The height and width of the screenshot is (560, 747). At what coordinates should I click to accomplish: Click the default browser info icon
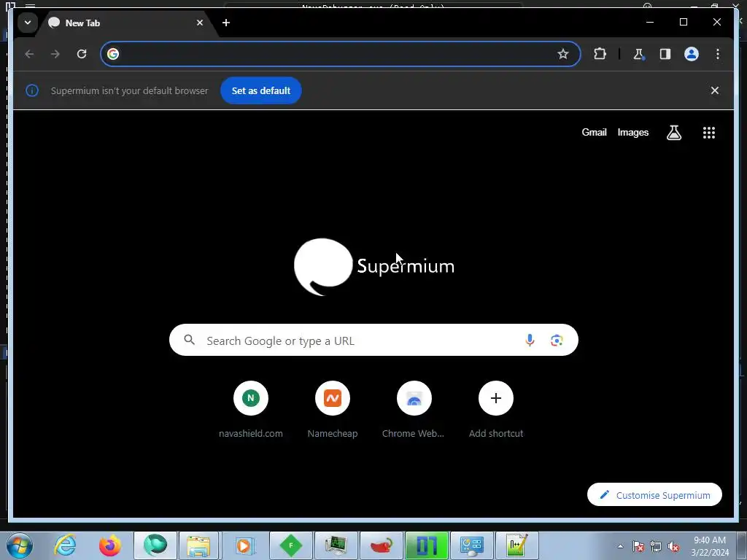point(32,90)
